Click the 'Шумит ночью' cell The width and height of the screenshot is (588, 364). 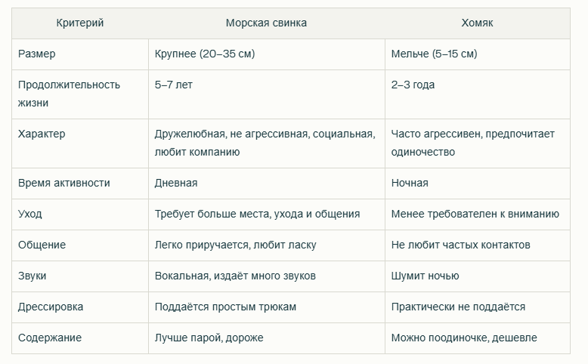tap(477, 276)
